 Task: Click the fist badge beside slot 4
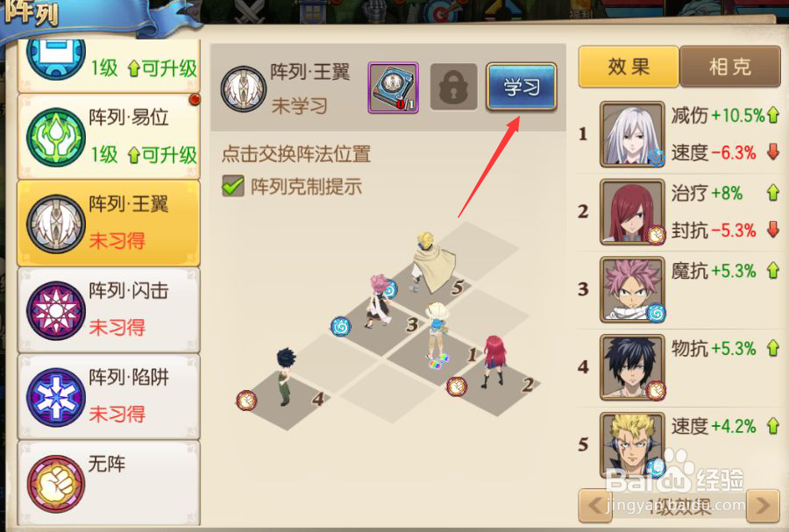(246, 401)
